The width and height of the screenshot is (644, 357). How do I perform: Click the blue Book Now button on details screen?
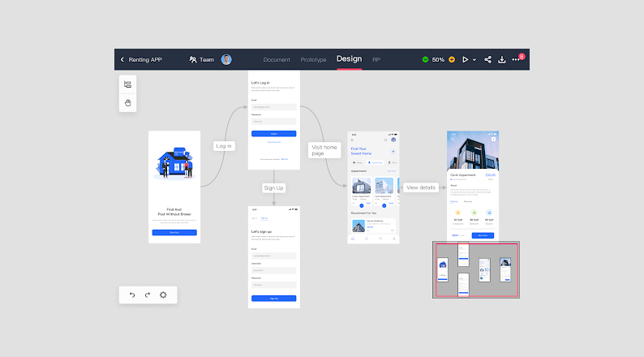click(x=483, y=235)
